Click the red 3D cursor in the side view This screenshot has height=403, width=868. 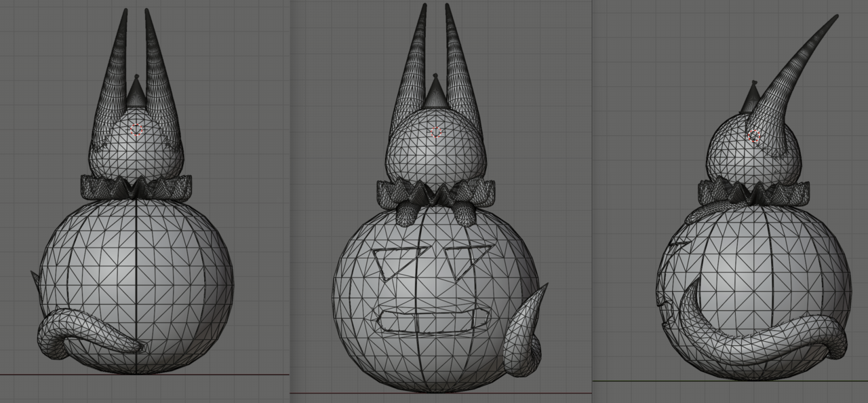point(755,136)
